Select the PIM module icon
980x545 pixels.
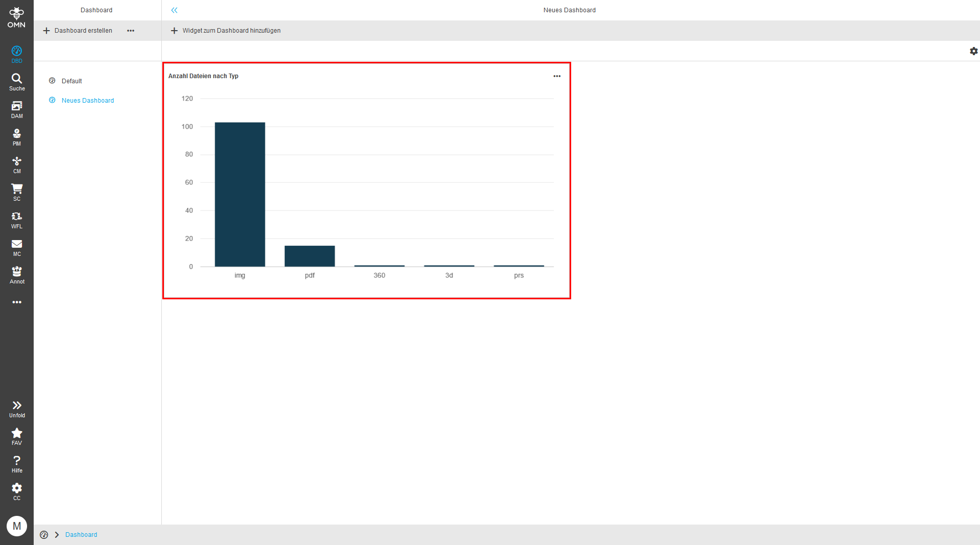tap(17, 136)
